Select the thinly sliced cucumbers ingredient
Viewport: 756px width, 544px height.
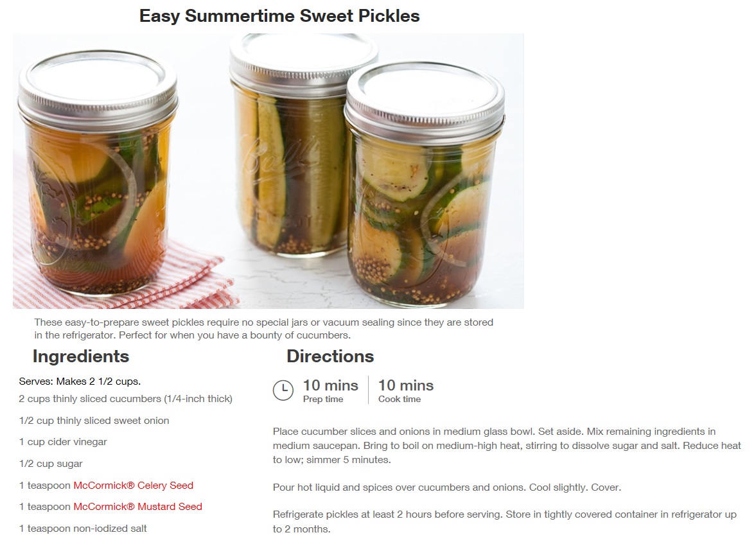125,399
